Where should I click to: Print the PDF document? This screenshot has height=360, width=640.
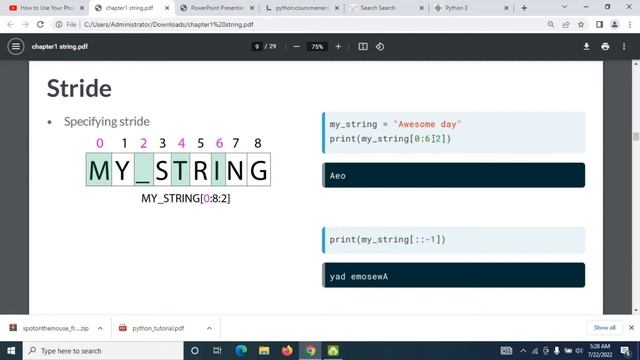click(x=605, y=47)
